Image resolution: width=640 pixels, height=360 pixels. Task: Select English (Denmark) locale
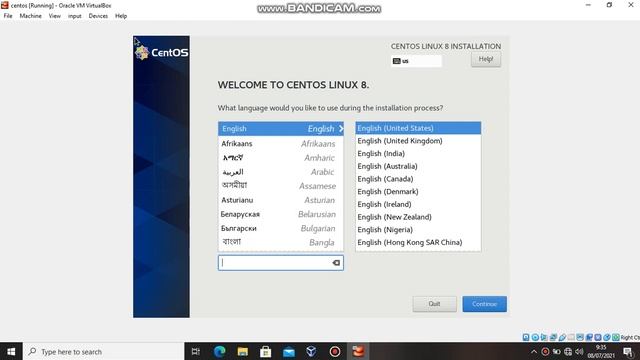click(418, 191)
